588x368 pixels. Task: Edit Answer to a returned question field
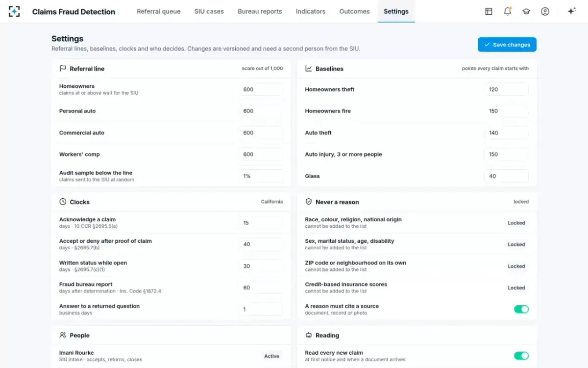[x=261, y=310]
